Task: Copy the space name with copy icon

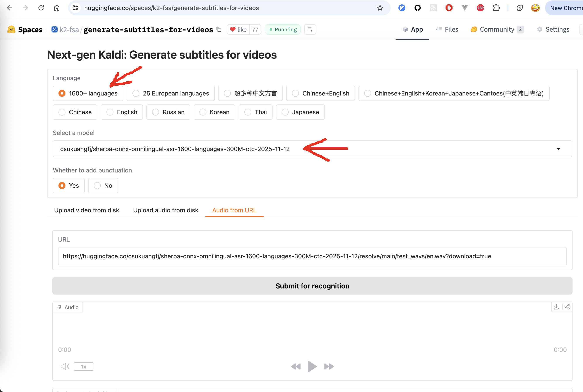Action: [219, 29]
